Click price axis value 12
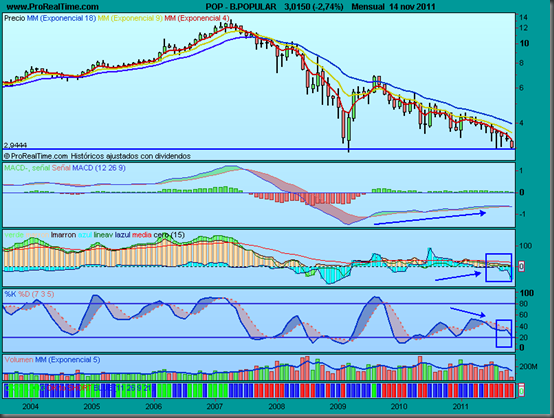This screenshot has height=418, width=554. pyautogui.click(x=524, y=28)
